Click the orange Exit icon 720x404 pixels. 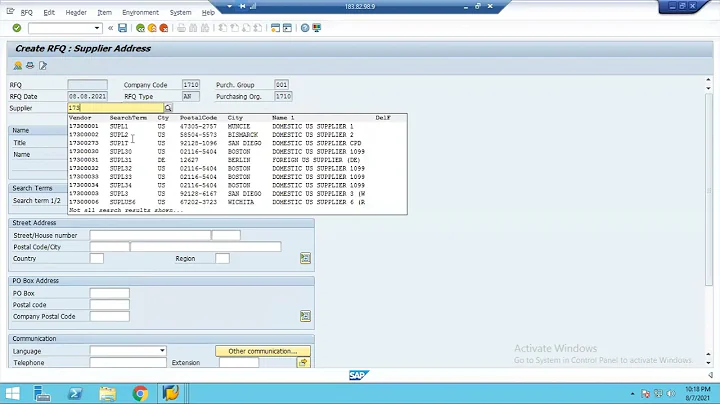tap(152, 28)
